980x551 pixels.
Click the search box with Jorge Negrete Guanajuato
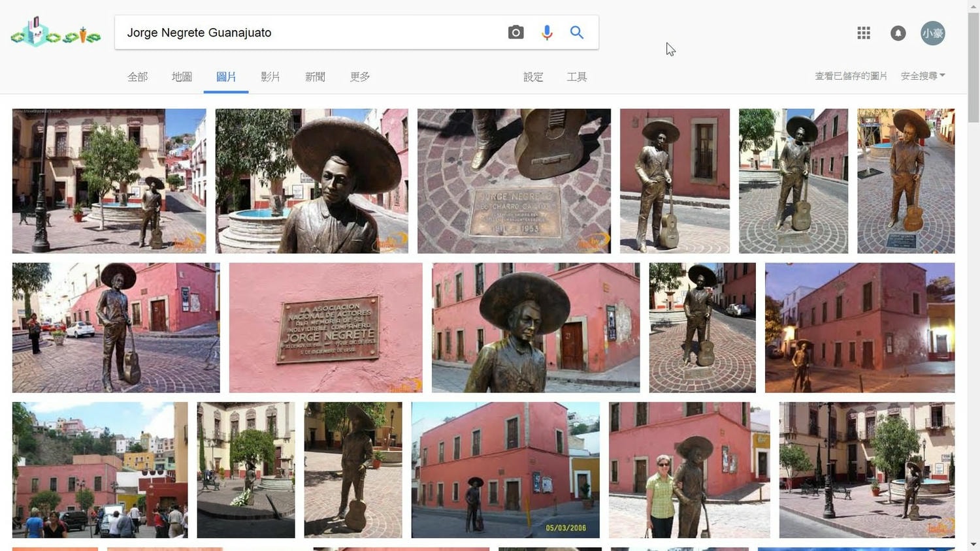[307, 33]
